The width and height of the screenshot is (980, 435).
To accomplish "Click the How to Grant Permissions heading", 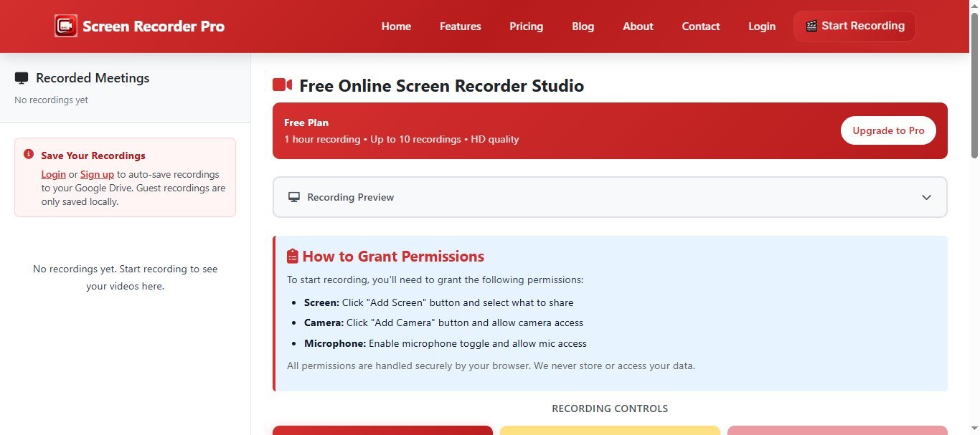I will tap(393, 257).
